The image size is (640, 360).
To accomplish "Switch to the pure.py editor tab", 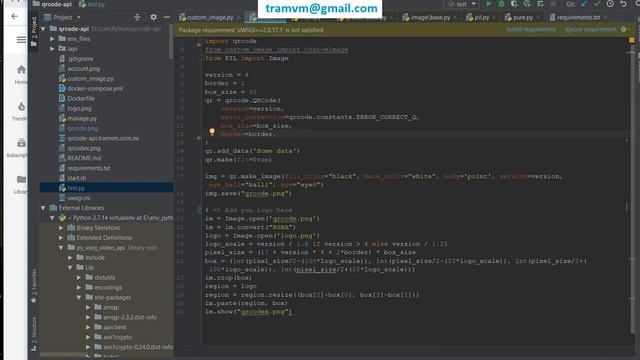I will point(522,18).
